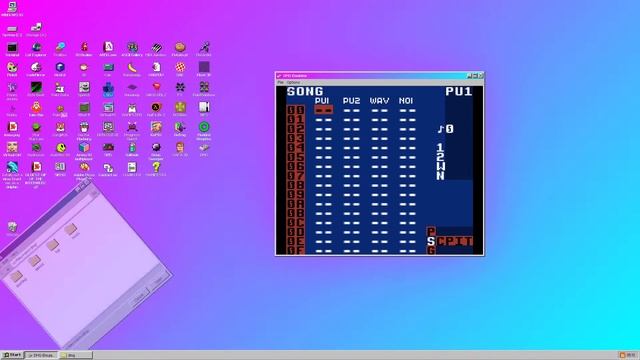The image size is (640, 360).
Task: Launch the paint palette icon
Action: (x=12, y=67)
